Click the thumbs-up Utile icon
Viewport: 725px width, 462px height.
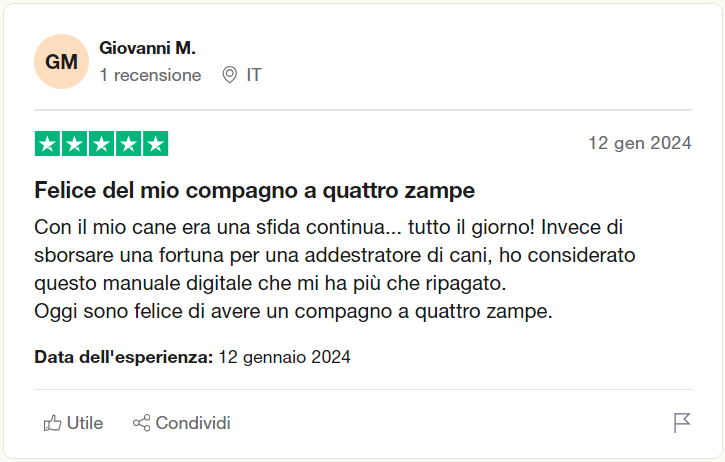[52, 423]
